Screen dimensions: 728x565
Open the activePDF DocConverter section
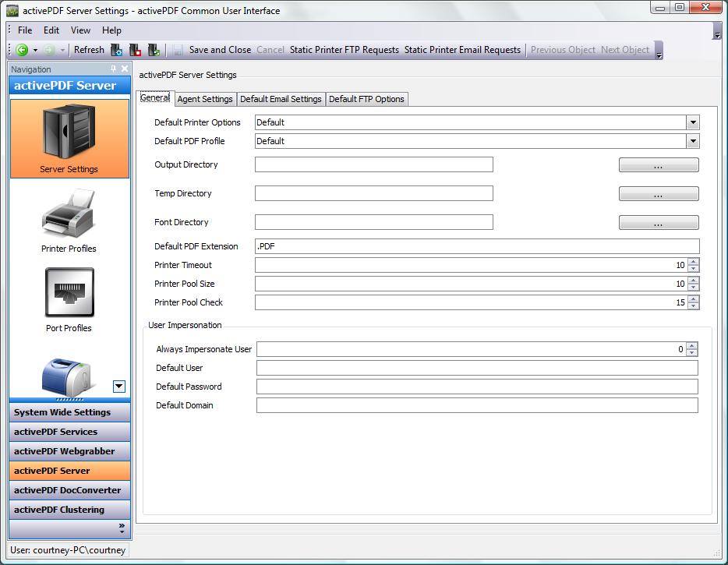[x=69, y=490]
